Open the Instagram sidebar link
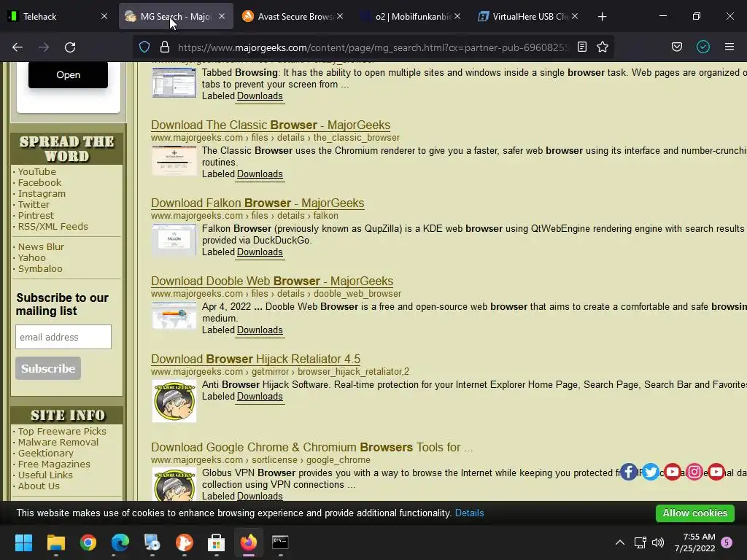747x560 pixels. click(x=42, y=193)
